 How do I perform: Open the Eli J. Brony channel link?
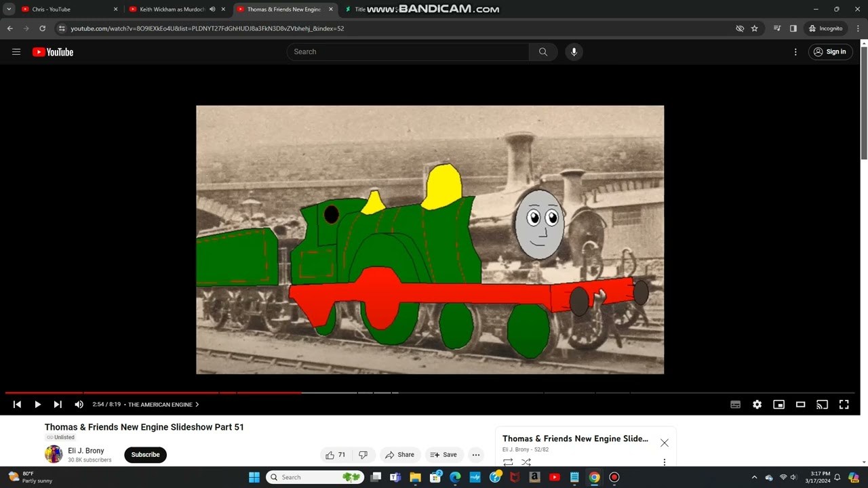coord(85,451)
